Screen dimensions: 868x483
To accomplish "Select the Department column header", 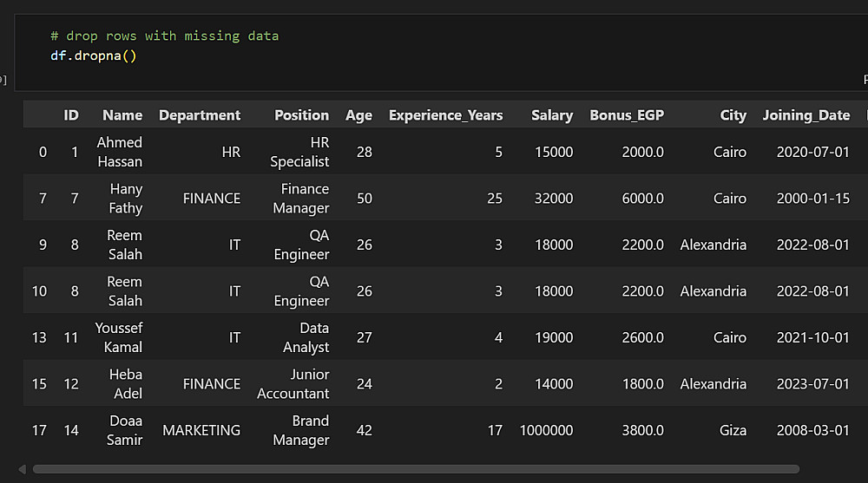I will coord(200,115).
